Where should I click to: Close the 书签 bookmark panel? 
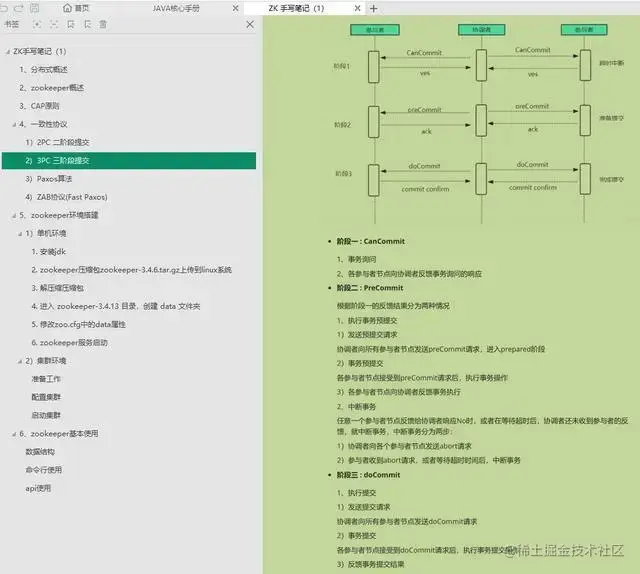(x=250, y=24)
